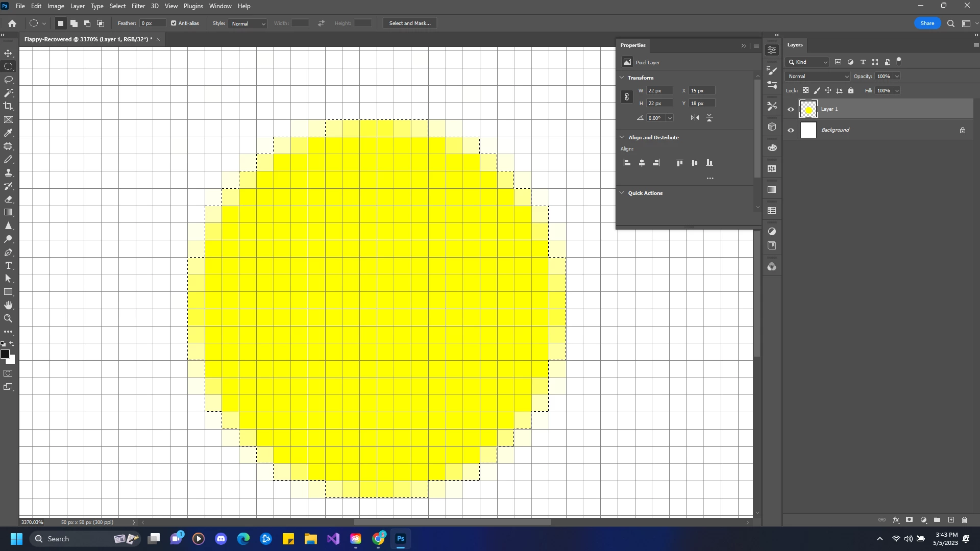Click the Select and Mask button
This screenshot has width=980, height=551.
coord(409,23)
